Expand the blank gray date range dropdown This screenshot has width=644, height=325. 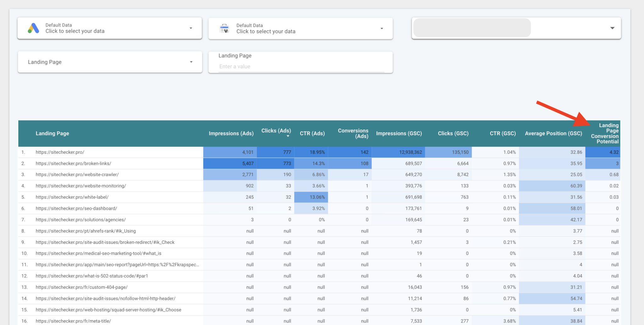[x=612, y=28]
